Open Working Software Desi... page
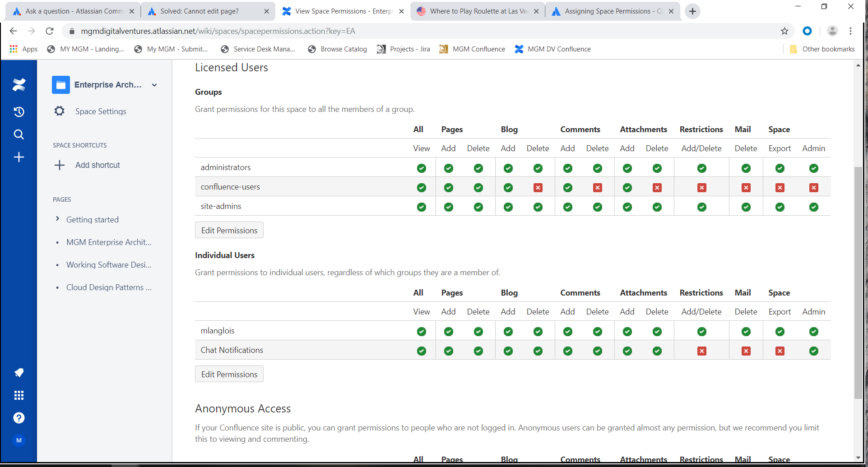The width and height of the screenshot is (868, 467). 109,265
